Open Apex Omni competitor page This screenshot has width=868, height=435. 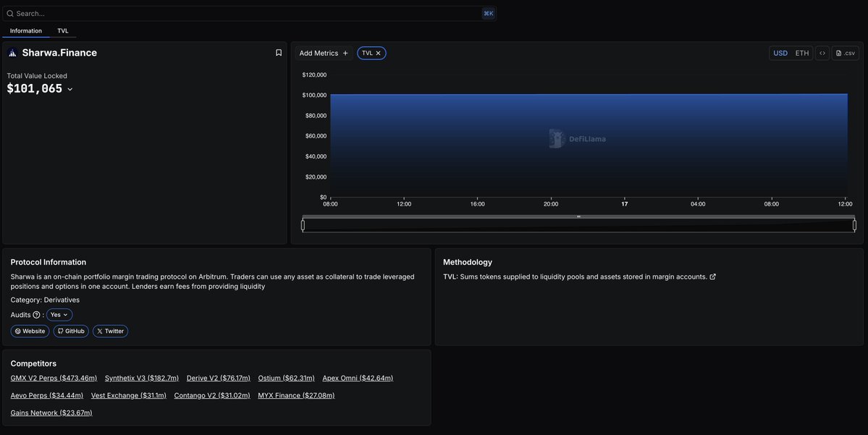pos(358,378)
